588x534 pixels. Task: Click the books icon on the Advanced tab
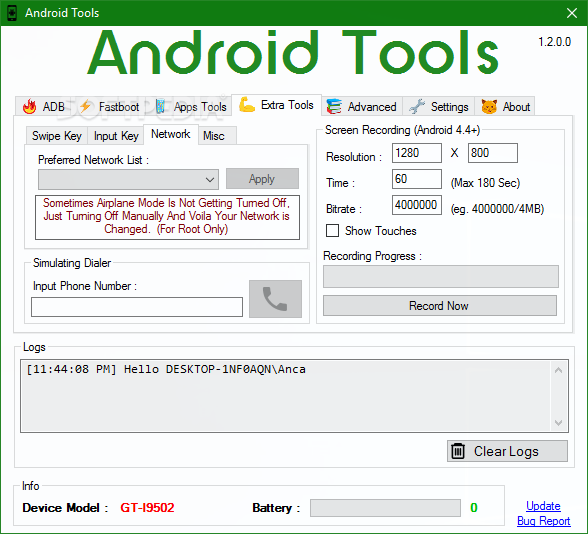(334, 106)
